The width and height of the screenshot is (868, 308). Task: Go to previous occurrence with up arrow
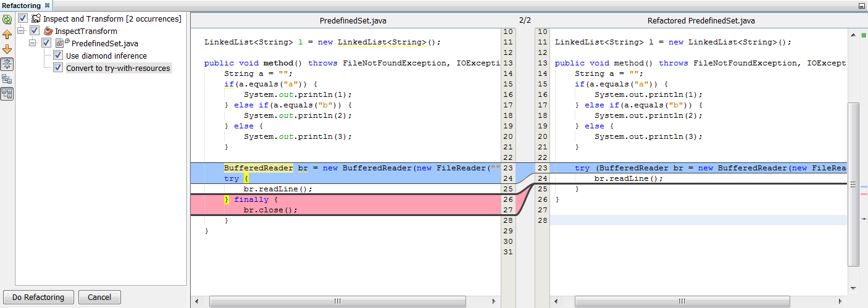coord(7,34)
